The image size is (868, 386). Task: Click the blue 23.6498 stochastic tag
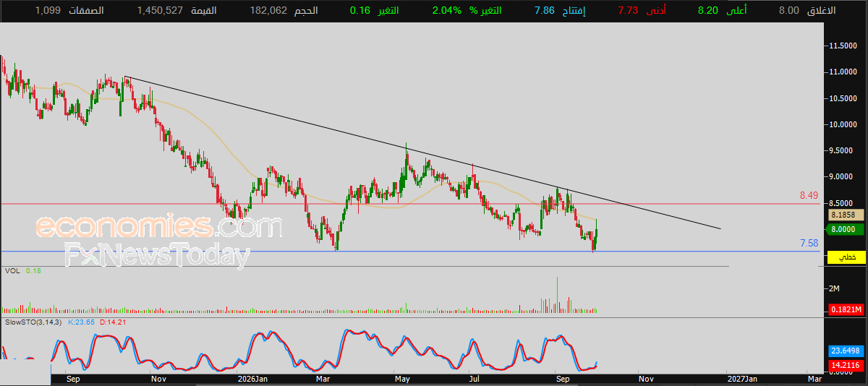845,350
